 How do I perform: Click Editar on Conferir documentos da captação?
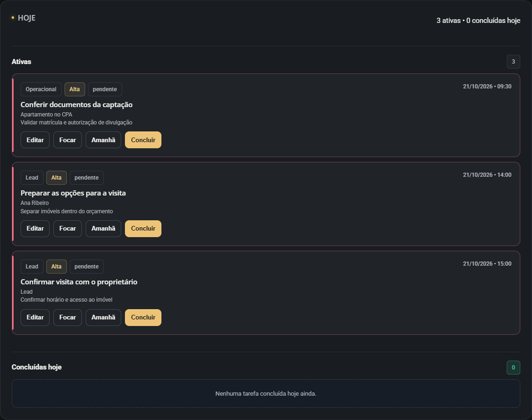[35, 140]
